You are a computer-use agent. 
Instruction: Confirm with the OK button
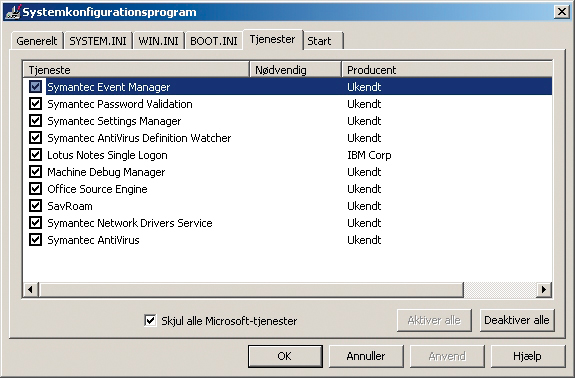[285, 356]
